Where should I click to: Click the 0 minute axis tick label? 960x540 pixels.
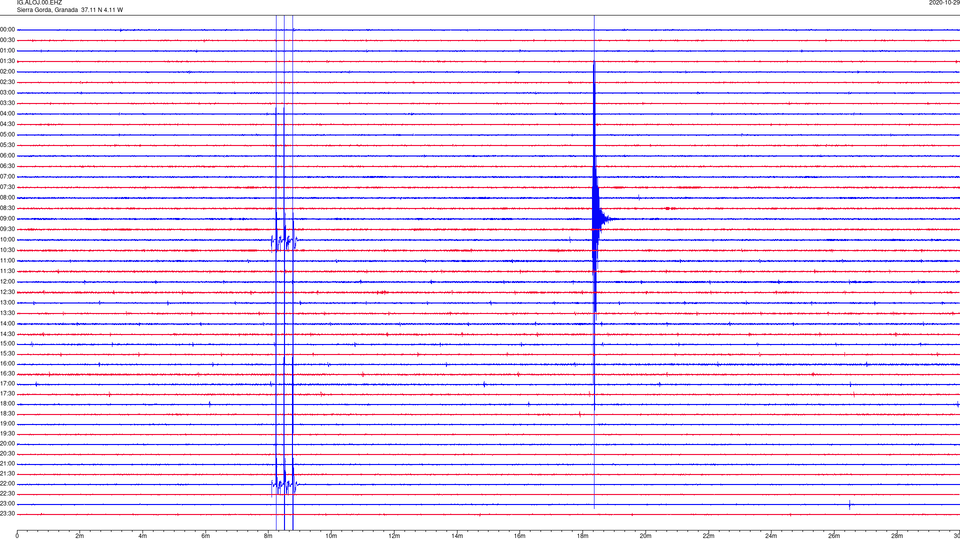click(x=17, y=536)
